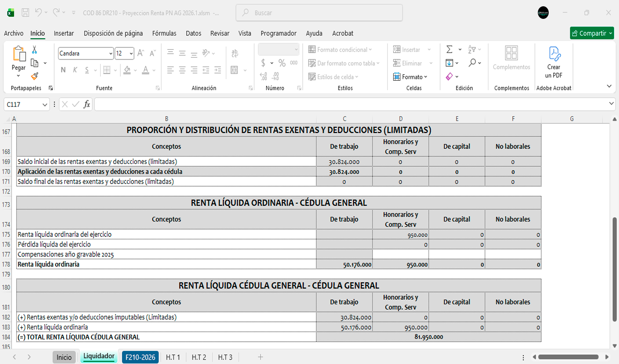Click the Insert Function fx icon
Image resolution: width=619 pixels, height=364 pixels.
click(87, 104)
